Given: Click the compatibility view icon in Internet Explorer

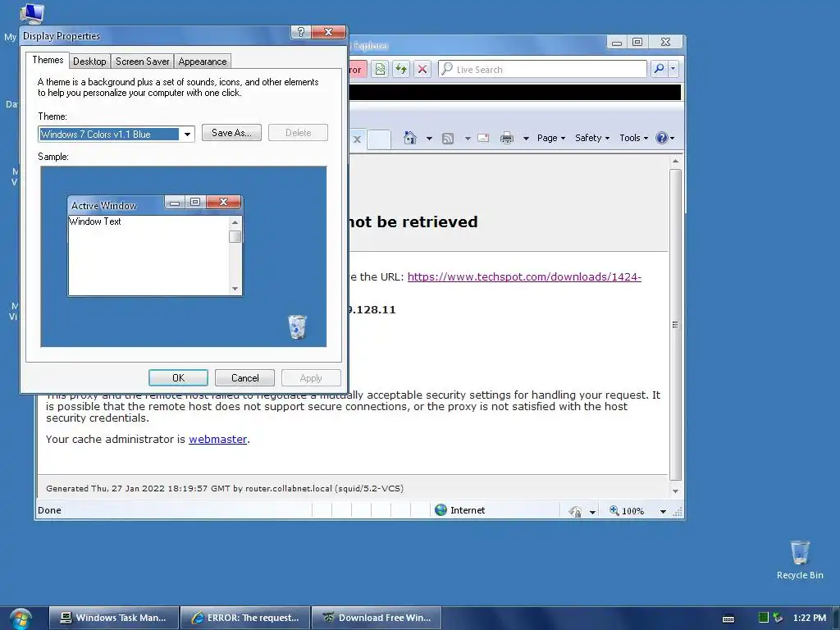Looking at the screenshot, I should (x=380, y=69).
